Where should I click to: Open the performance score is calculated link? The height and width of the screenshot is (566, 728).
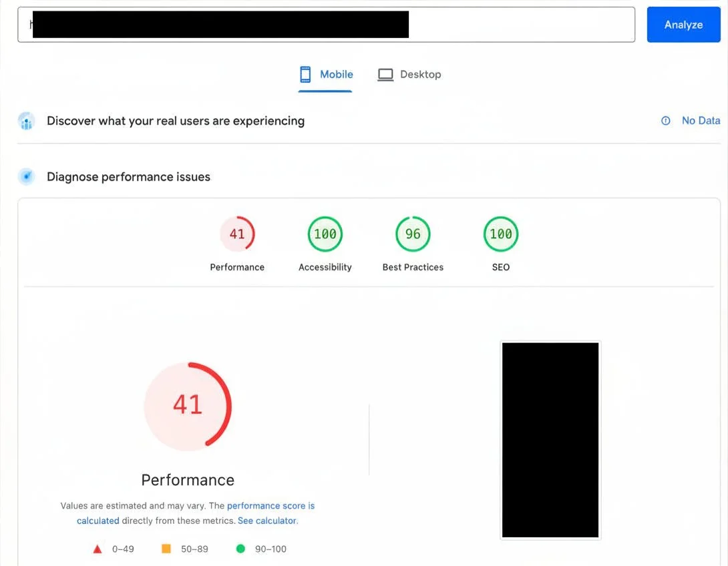(270, 505)
